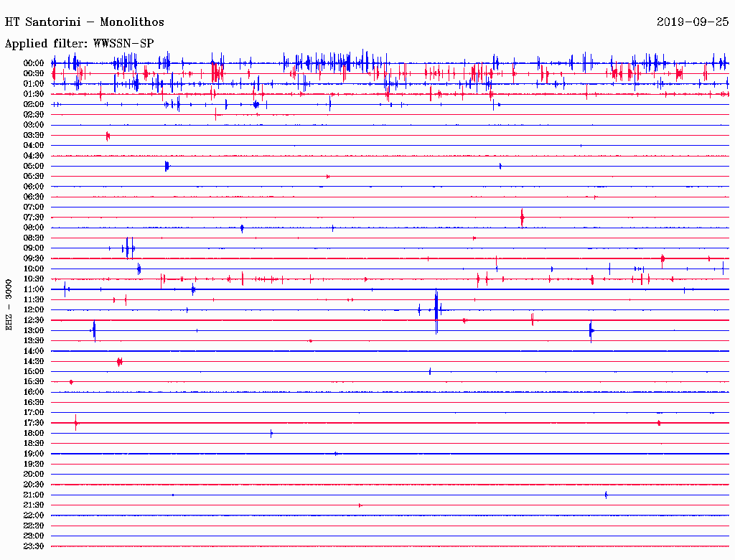Select the 13:30 time label
The height and width of the screenshot is (560, 735).
click(x=34, y=341)
